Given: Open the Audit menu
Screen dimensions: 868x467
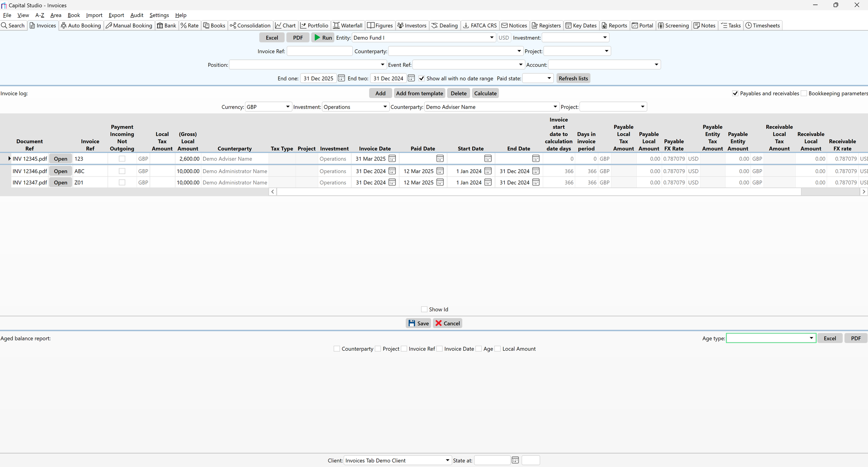Looking at the screenshot, I should click(136, 15).
